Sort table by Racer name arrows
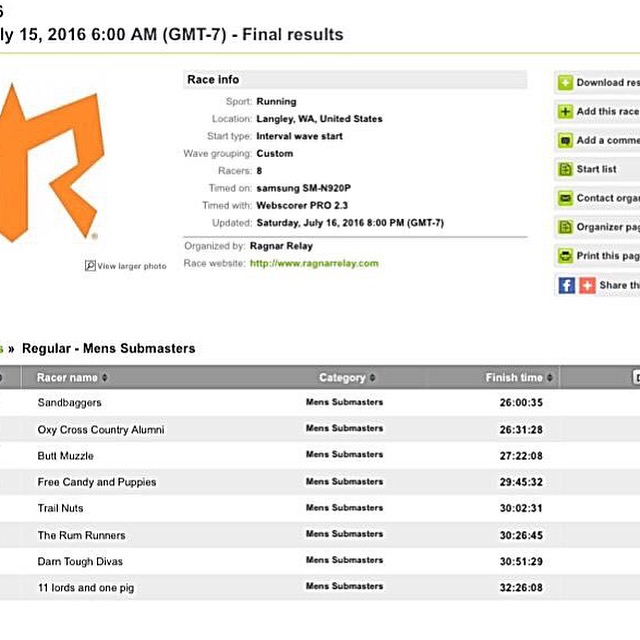640x640 pixels. coord(105,378)
